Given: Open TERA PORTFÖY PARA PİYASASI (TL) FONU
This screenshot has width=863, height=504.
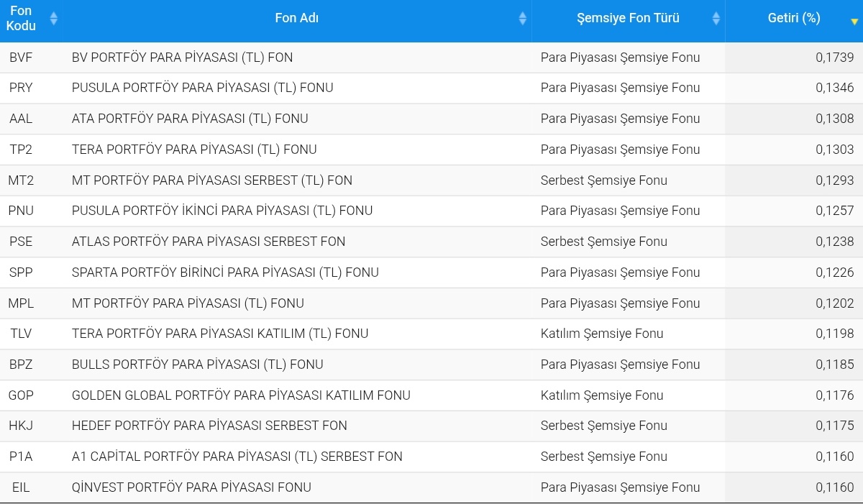Looking at the screenshot, I should [x=194, y=150].
